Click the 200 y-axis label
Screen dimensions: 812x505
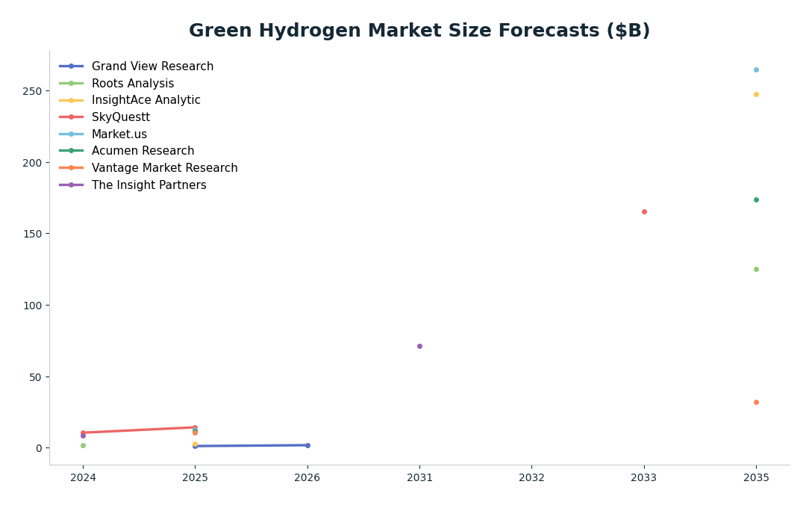(33, 163)
